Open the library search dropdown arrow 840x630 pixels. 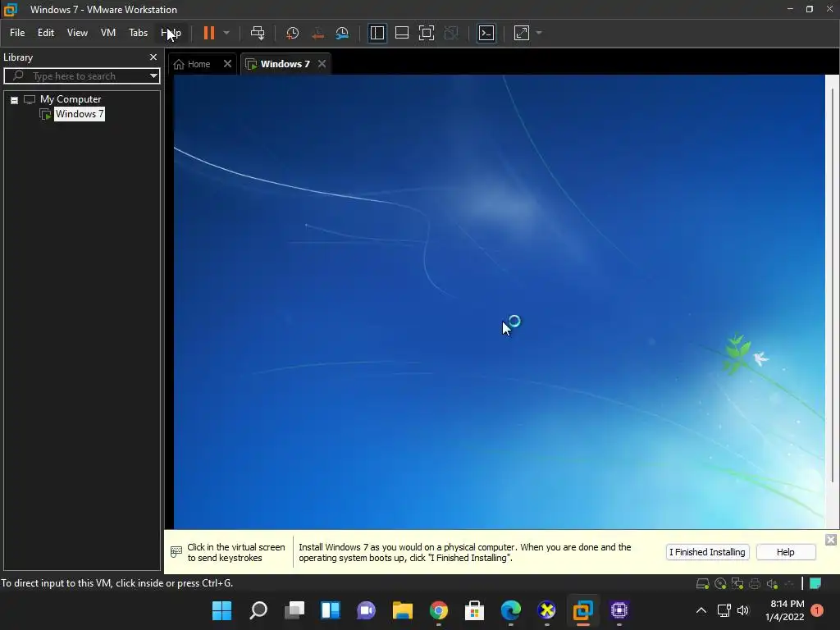pos(153,76)
